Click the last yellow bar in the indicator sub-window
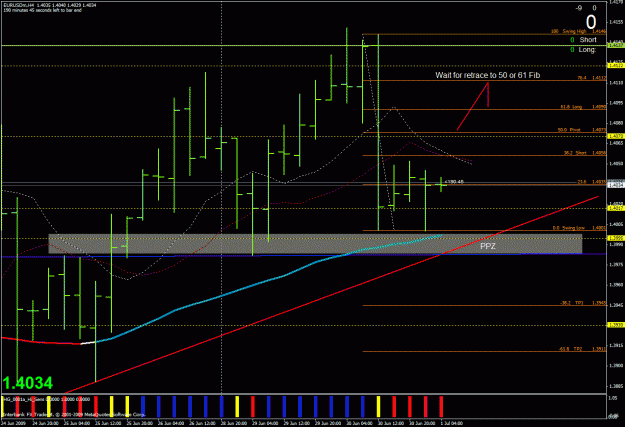625x427 pixels. [378, 407]
